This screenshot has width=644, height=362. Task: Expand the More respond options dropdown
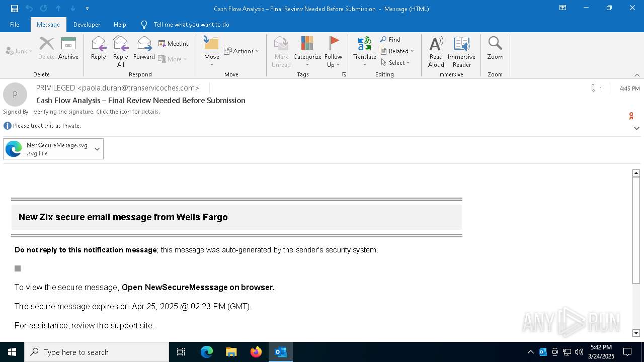173,59
